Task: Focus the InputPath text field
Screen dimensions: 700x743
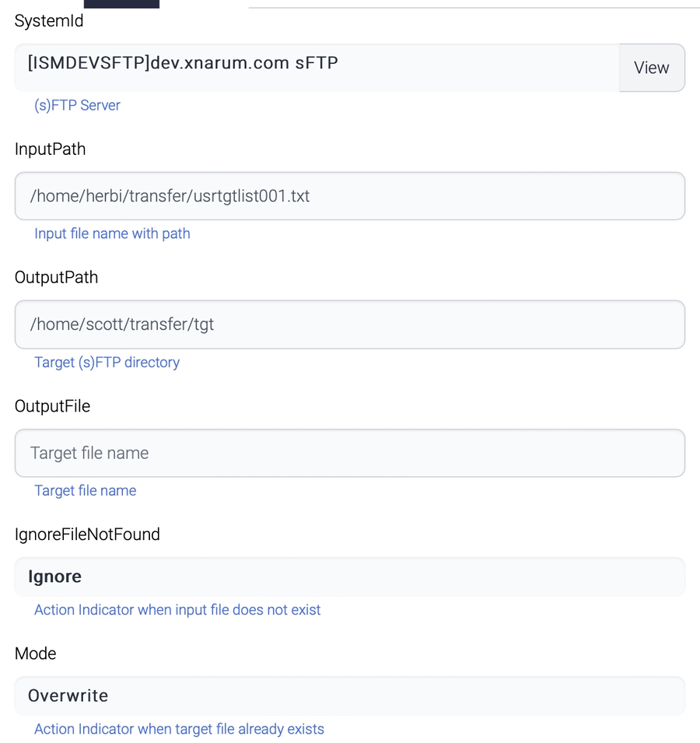Action: (349, 196)
